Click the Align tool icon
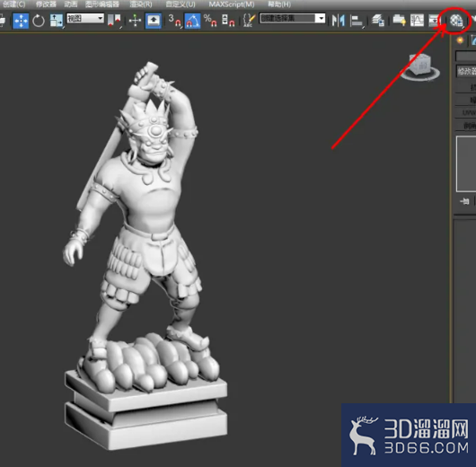This screenshot has width=476, height=467. pos(357,21)
